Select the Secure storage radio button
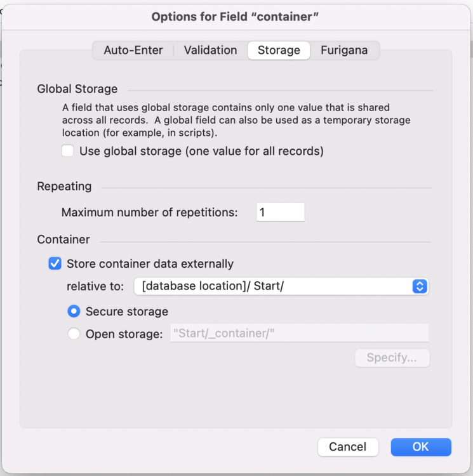Viewport: 473px width, 476px height. coord(74,312)
